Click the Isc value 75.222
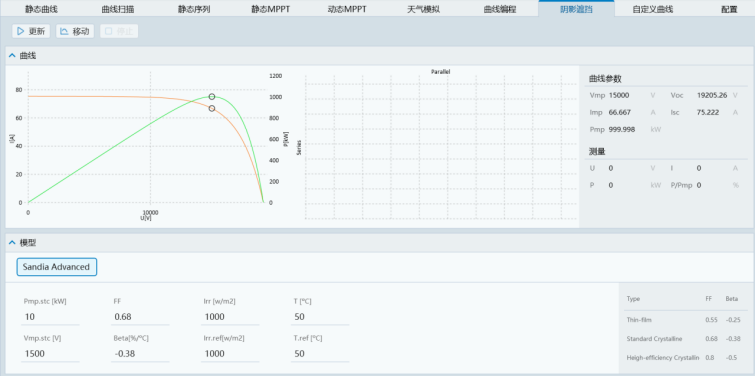 point(707,112)
